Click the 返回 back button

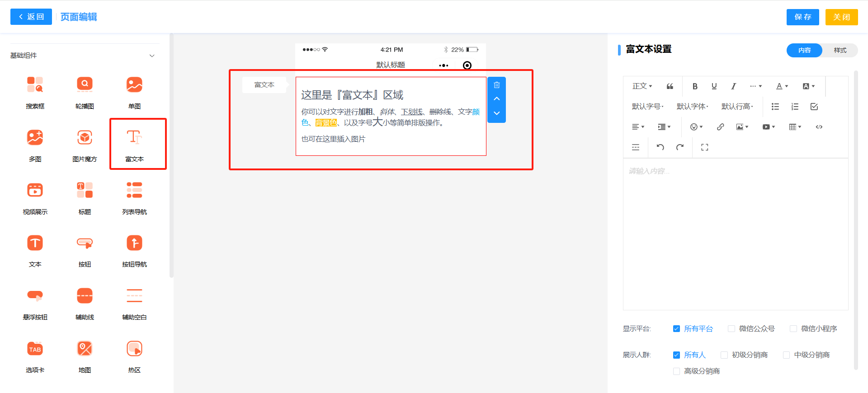(x=31, y=17)
